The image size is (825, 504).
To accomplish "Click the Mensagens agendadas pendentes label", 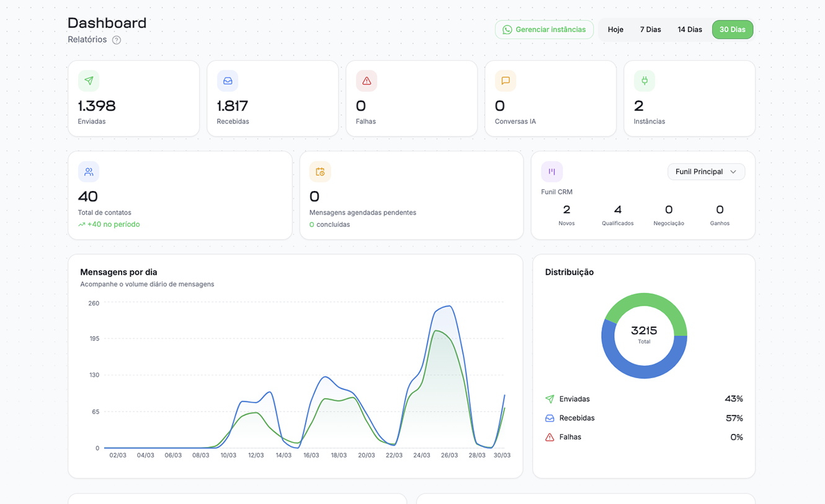I will click(x=363, y=213).
